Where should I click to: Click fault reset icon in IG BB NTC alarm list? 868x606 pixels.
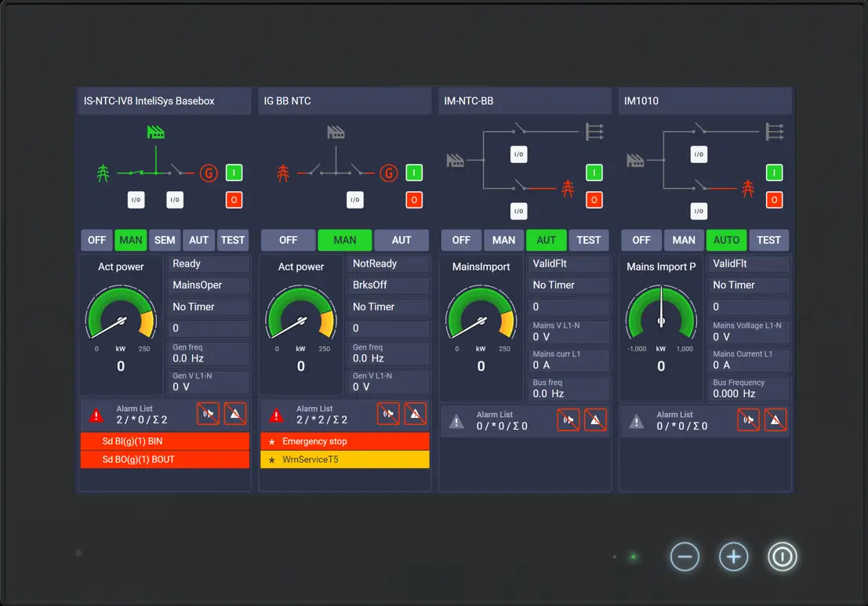[416, 414]
